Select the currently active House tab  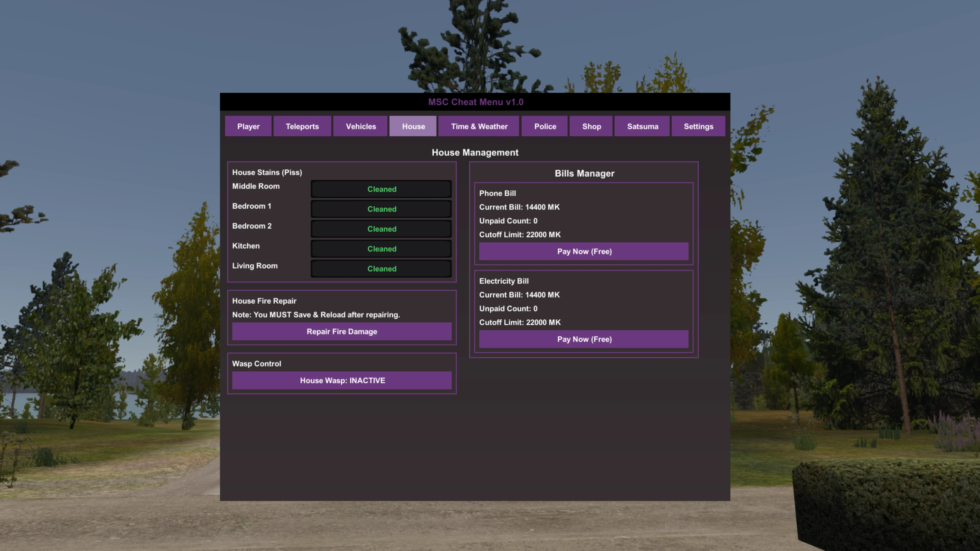point(413,126)
